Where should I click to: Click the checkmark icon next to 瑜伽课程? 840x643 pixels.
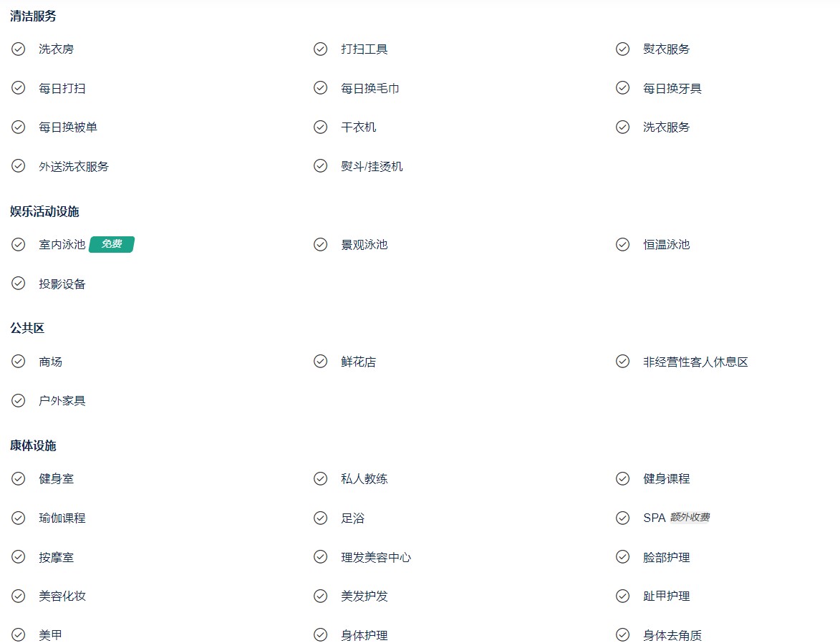(18, 518)
